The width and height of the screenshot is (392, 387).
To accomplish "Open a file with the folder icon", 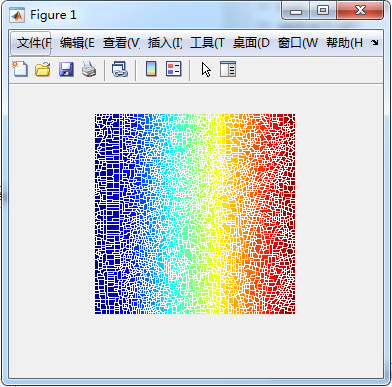I will coord(43,69).
